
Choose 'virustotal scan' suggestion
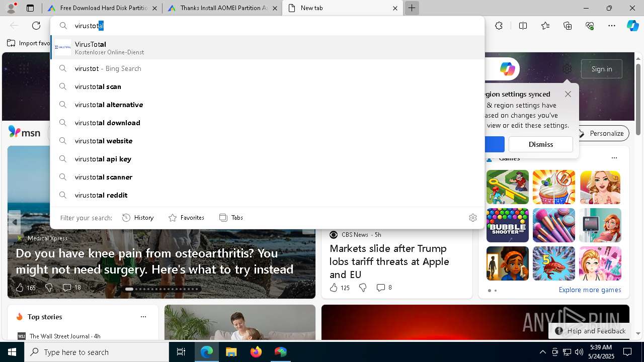tap(267, 86)
